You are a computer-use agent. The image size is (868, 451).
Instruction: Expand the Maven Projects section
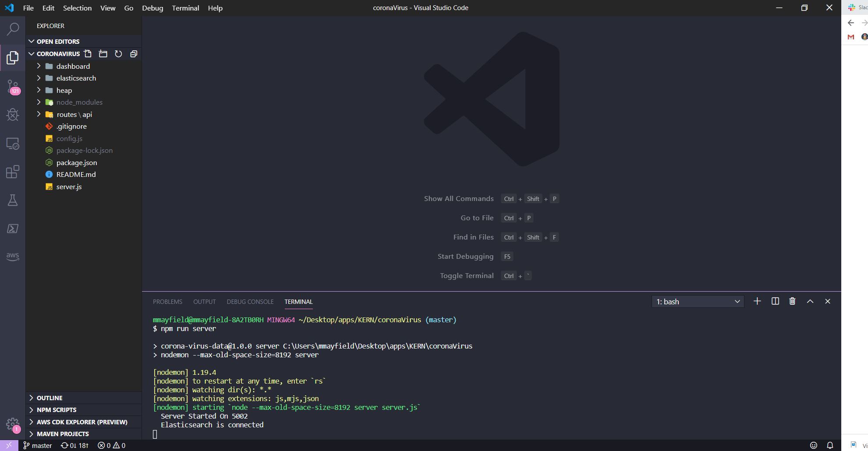(84, 434)
